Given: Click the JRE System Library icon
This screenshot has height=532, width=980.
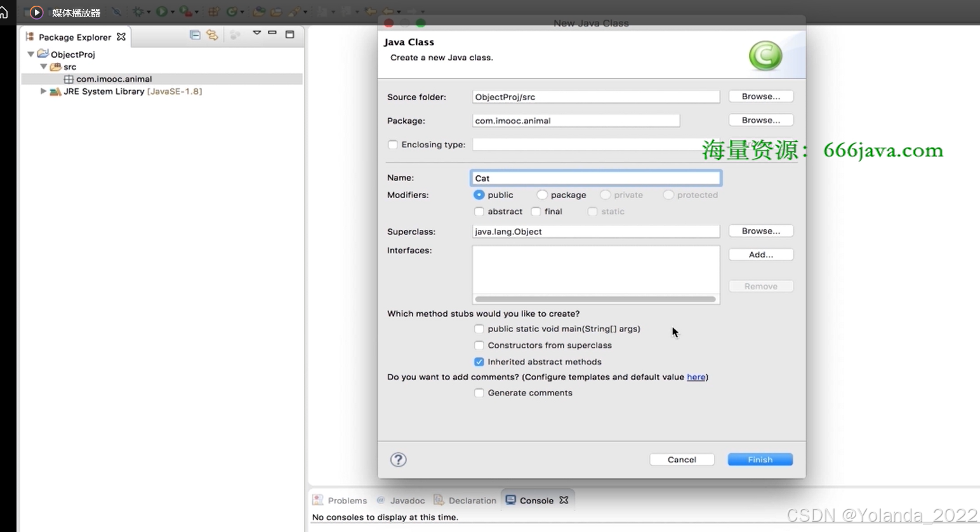Looking at the screenshot, I should [55, 91].
